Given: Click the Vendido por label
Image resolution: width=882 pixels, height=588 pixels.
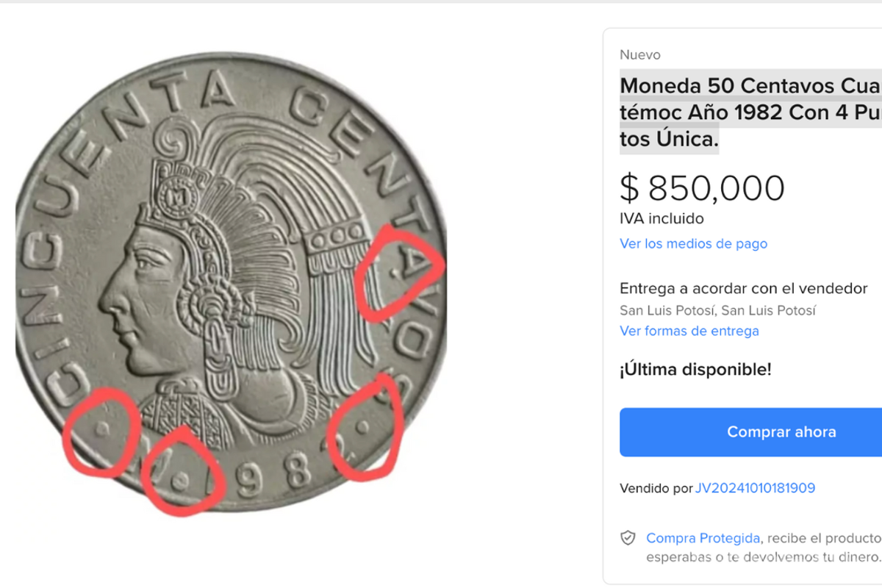Looking at the screenshot, I should click(653, 487).
